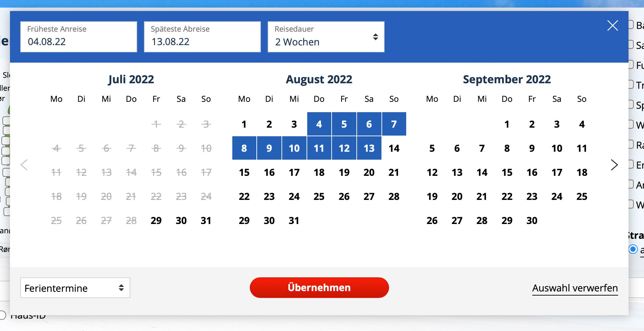
Task: Select the blue radio button at right edge
Action: point(633,249)
